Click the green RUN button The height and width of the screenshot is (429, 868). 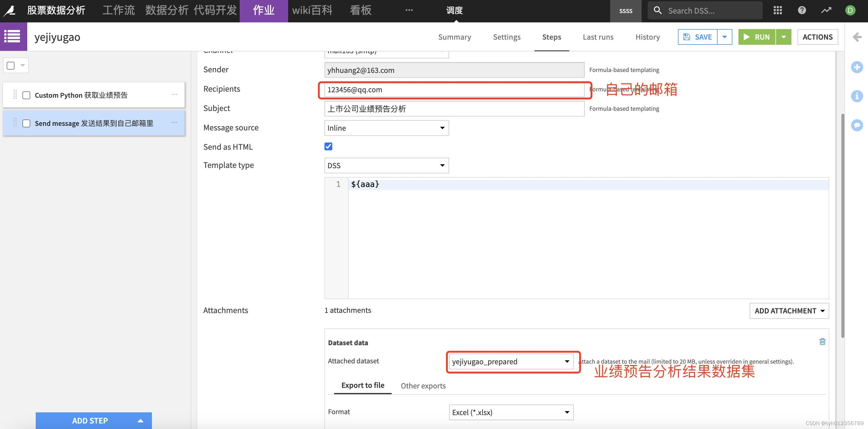pos(756,37)
